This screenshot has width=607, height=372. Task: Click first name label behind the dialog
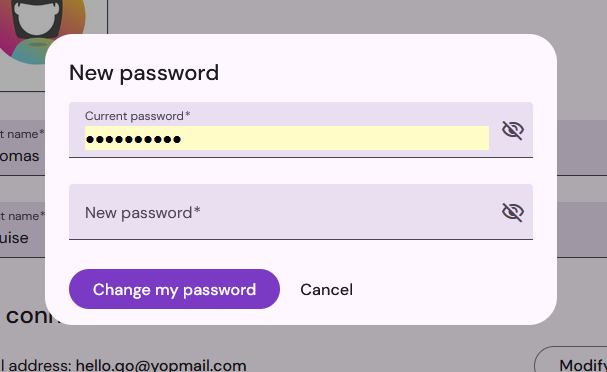click(22, 134)
